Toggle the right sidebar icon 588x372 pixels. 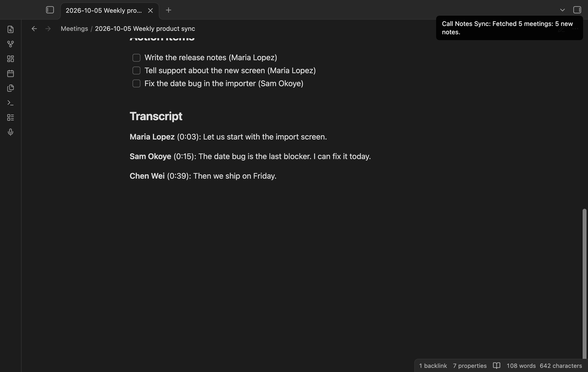click(x=577, y=10)
